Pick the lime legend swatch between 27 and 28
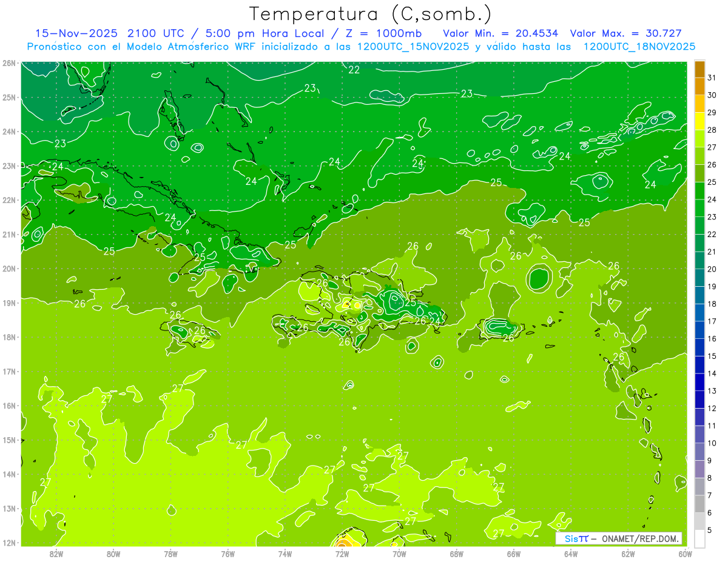This screenshot has width=728, height=562. click(699, 139)
